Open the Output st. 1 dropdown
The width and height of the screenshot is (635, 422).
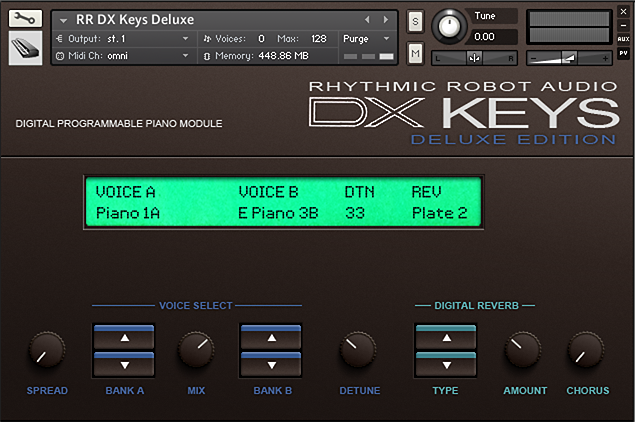(122, 39)
